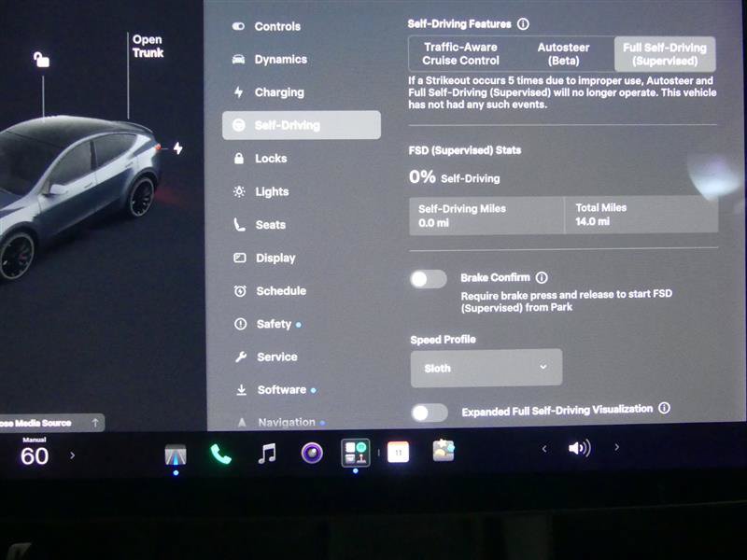Screen dimensions: 747x560
Task: Tap the Lights sun icon in sidebar
Action: tap(239, 191)
